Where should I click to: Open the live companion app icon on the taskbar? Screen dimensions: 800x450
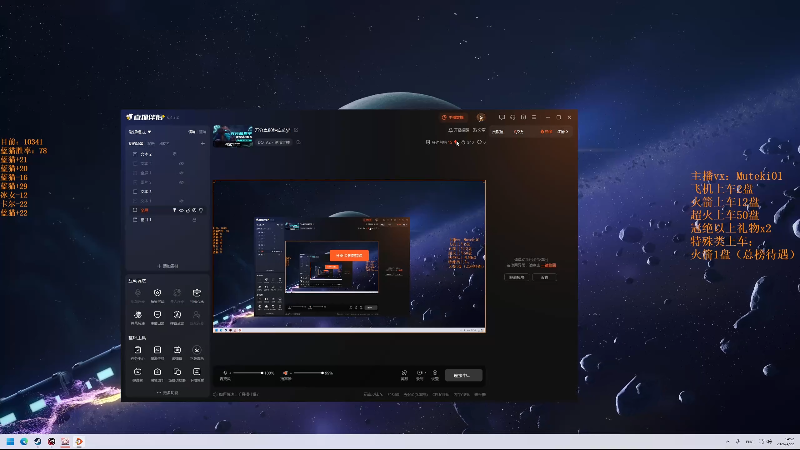(79, 441)
